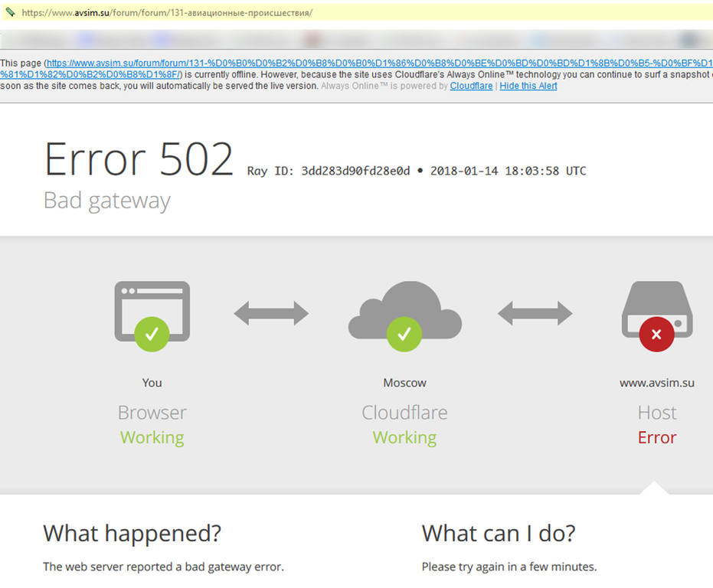Click the red Error status text
The image size is (713, 588).
(x=657, y=437)
